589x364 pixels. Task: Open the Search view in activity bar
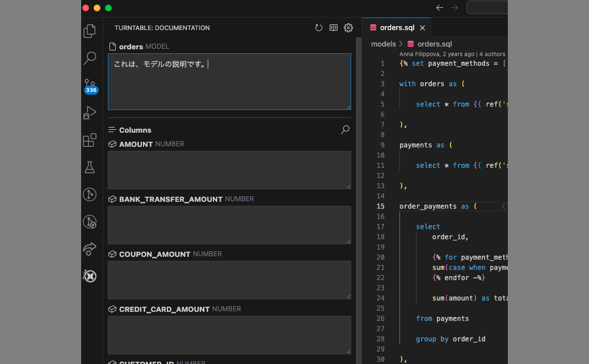tap(90, 58)
